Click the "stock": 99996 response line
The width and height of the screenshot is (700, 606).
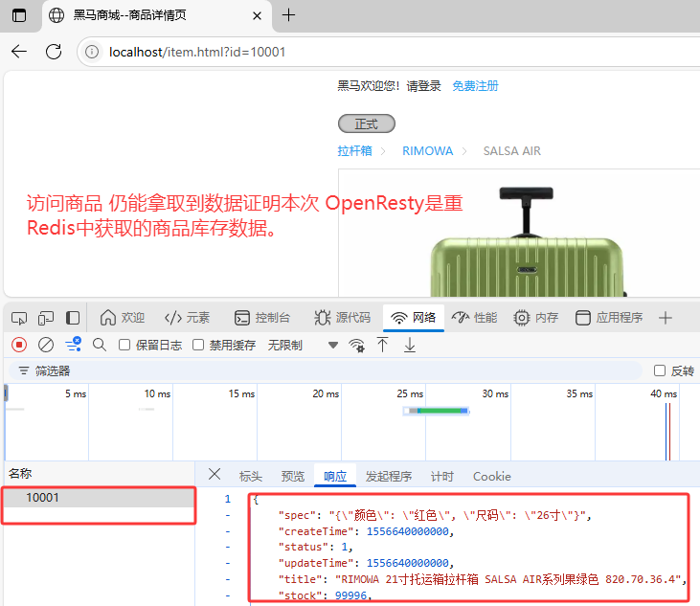pos(325,595)
